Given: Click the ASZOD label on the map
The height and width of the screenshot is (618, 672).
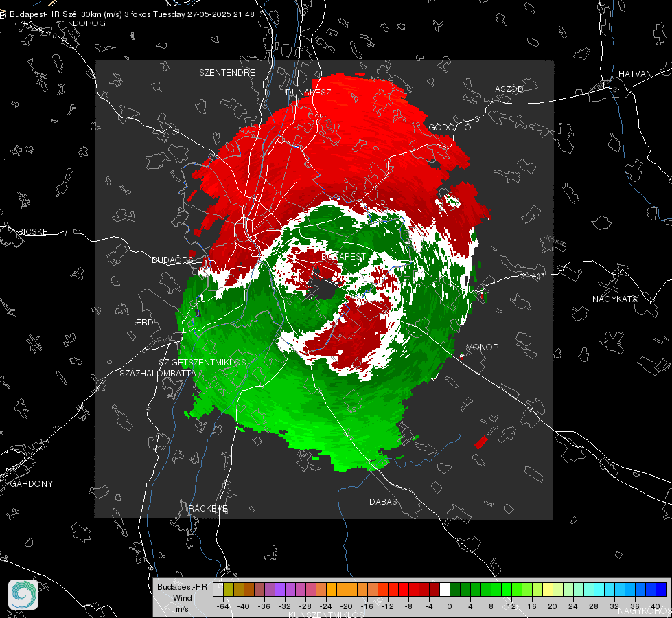Looking at the screenshot, I should 509,89.
